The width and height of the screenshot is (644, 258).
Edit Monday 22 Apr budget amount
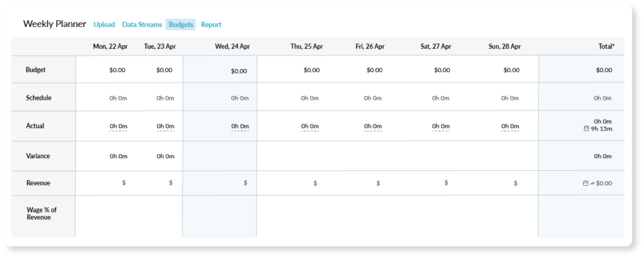coord(118,70)
